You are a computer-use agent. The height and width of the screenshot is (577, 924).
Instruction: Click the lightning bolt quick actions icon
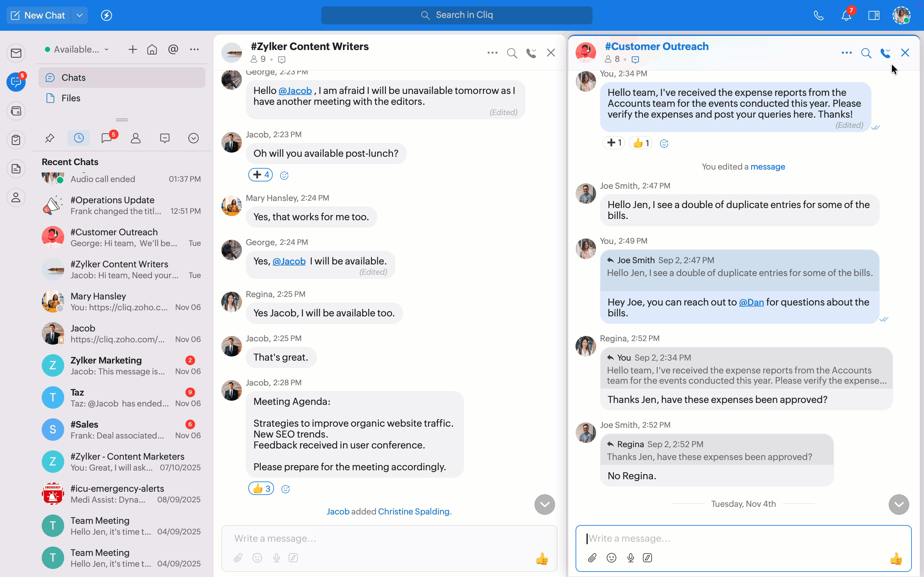106,16
